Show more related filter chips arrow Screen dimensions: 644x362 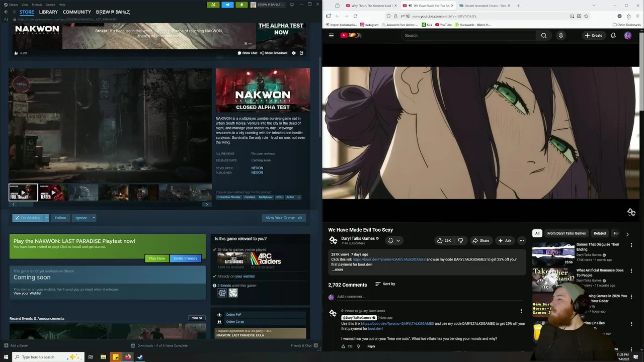click(627, 234)
